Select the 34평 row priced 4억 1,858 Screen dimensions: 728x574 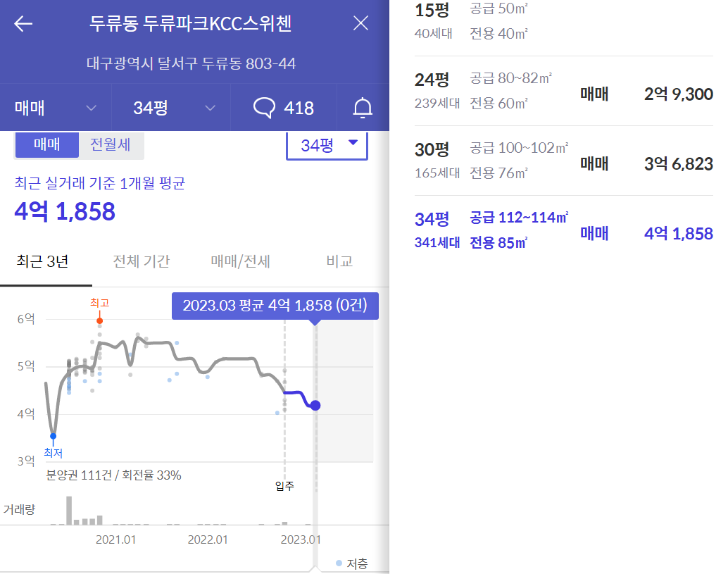pyautogui.click(x=564, y=230)
